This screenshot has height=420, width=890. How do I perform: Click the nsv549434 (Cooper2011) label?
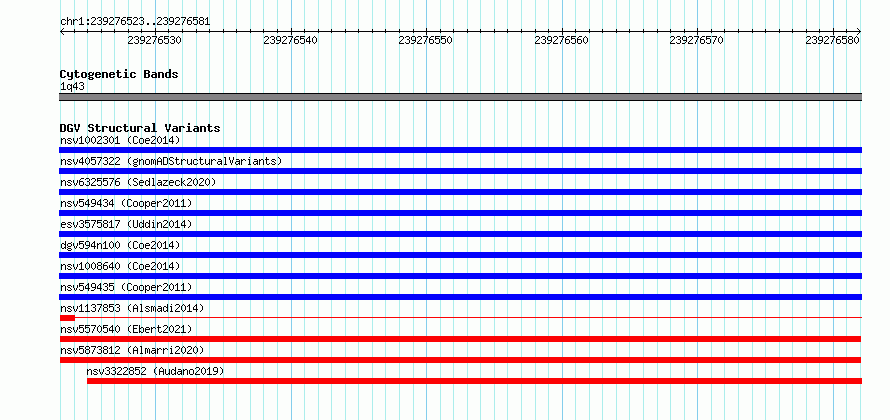tap(126, 203)
